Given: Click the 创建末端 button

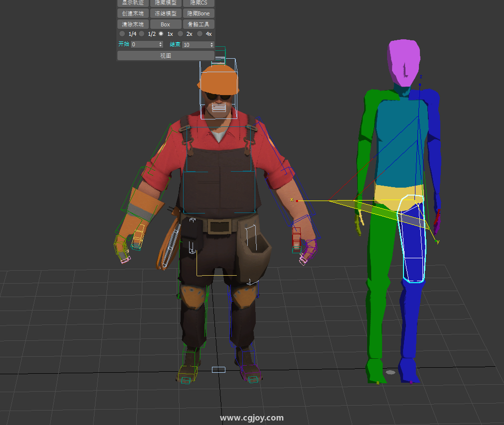Looking at the screenshot, I should (x=133, y=13).
